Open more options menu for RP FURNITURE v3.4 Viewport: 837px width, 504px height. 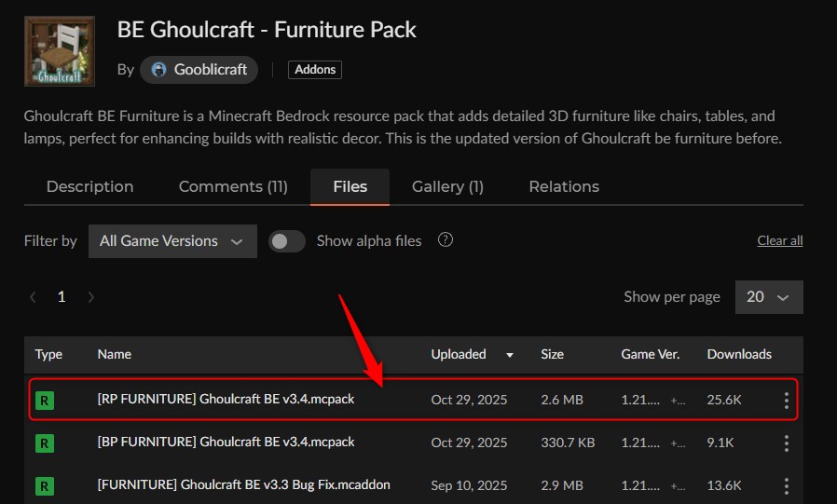[787, 400]
